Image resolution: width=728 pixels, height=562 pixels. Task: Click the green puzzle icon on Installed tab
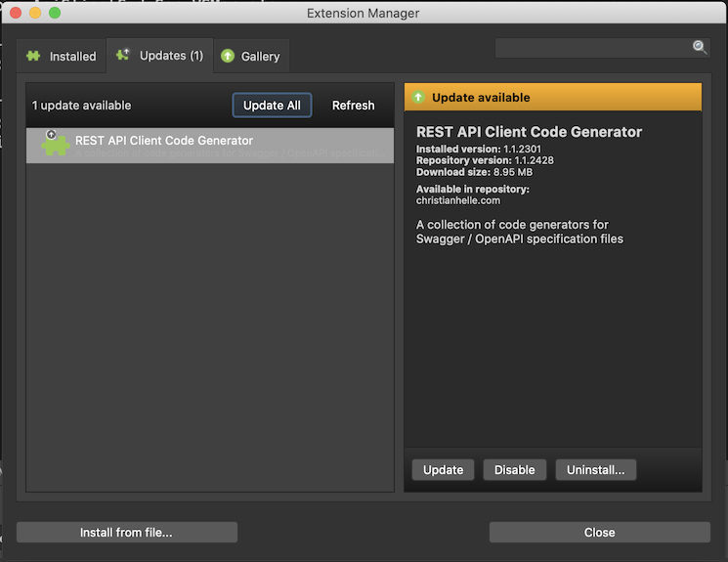click(x=33, y=57)
